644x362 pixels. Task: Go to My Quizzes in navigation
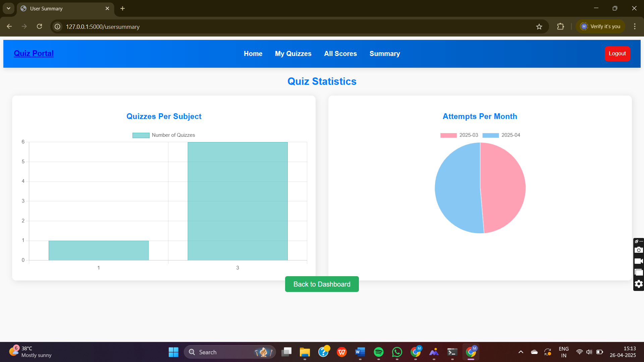point(293,54)
